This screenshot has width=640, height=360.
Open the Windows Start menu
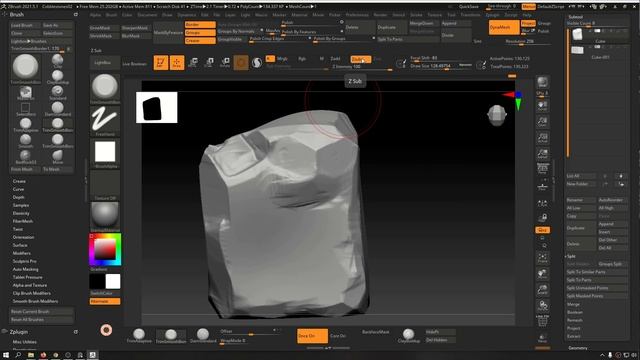pyautogui.click(x=5, y=355)
